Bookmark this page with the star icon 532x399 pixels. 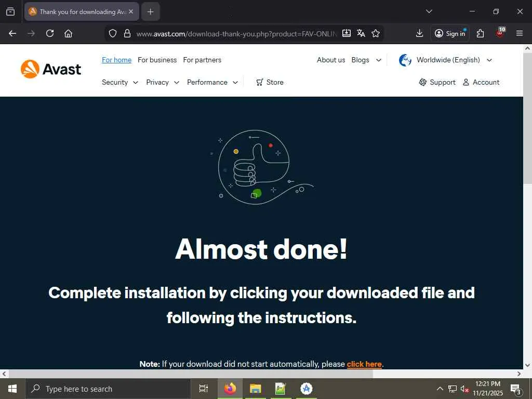(x=376, y=33)
